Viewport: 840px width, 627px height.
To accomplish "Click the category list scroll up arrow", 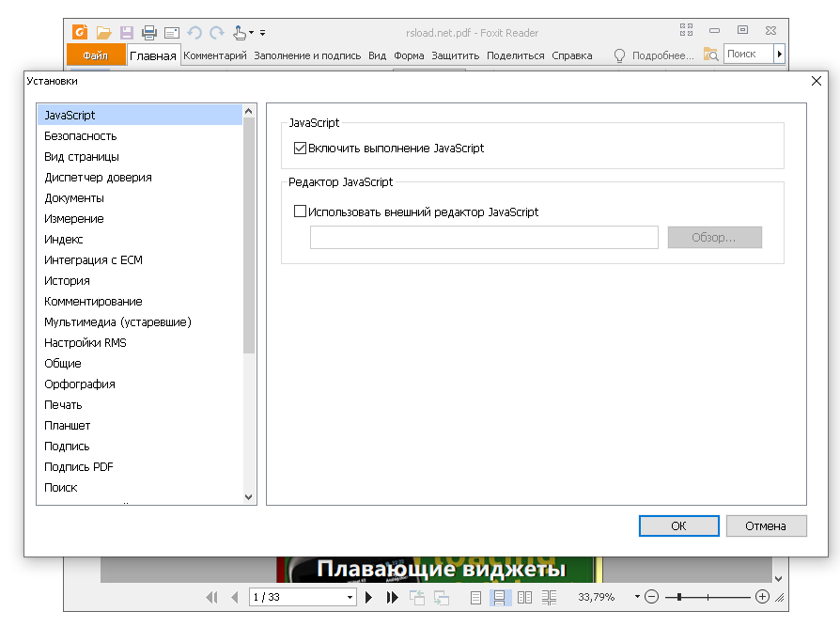I will click(x=249, y=111).
